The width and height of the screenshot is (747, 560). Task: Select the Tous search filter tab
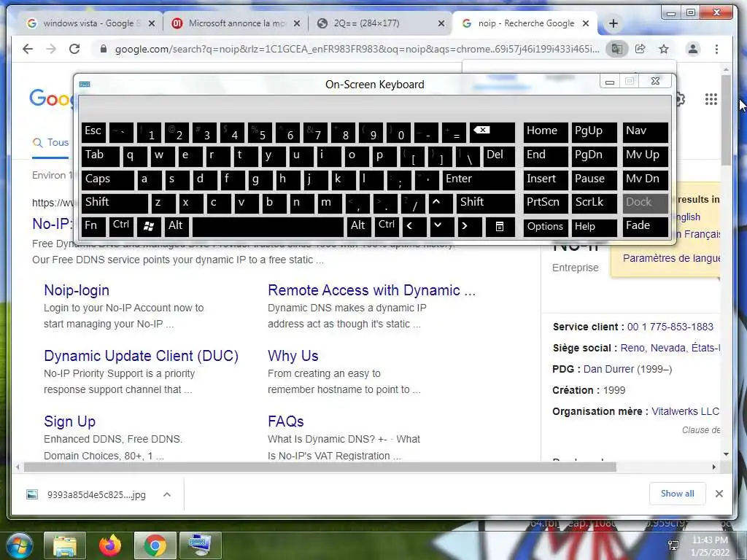(50, 143)
